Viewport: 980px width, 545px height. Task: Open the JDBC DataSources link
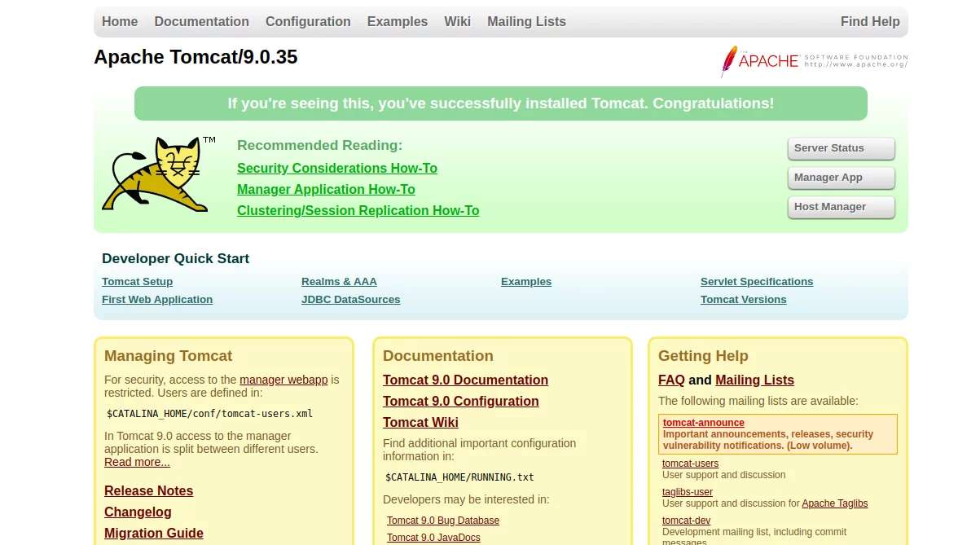pyautogui.click(x=350, y=300)
